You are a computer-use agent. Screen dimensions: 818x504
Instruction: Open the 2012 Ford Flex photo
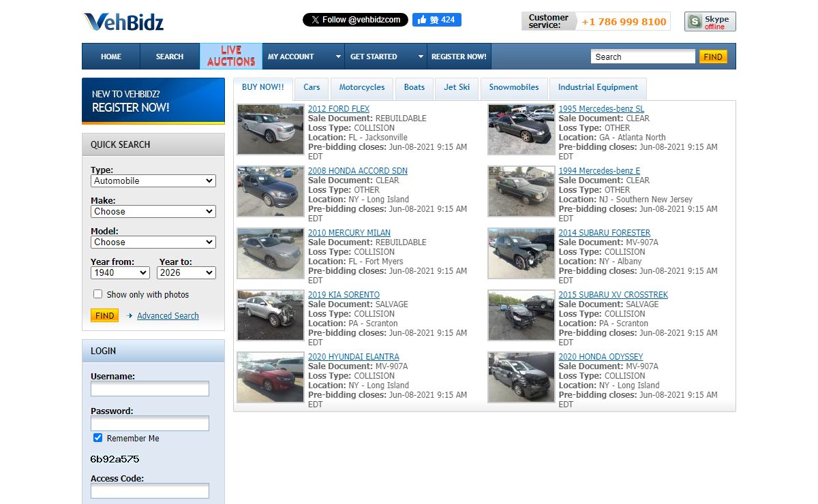pyautogui.click(x=271, y=129)
